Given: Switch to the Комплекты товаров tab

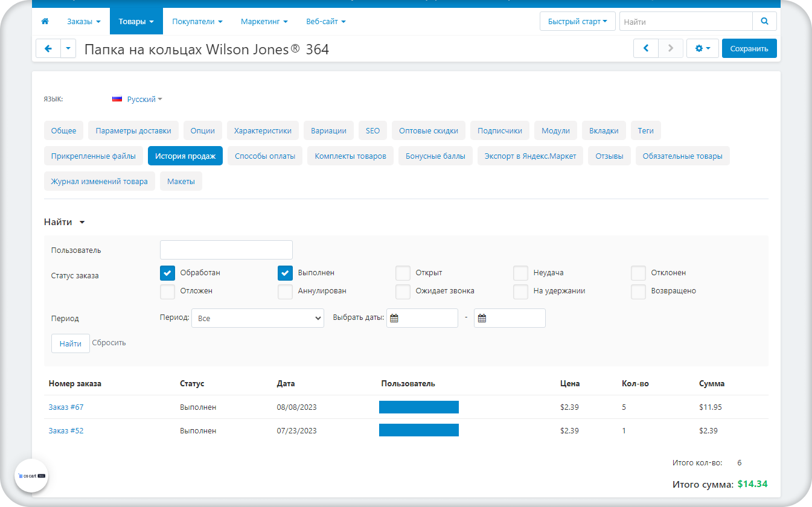Looking at the screenshot, I should coord(350,156).
